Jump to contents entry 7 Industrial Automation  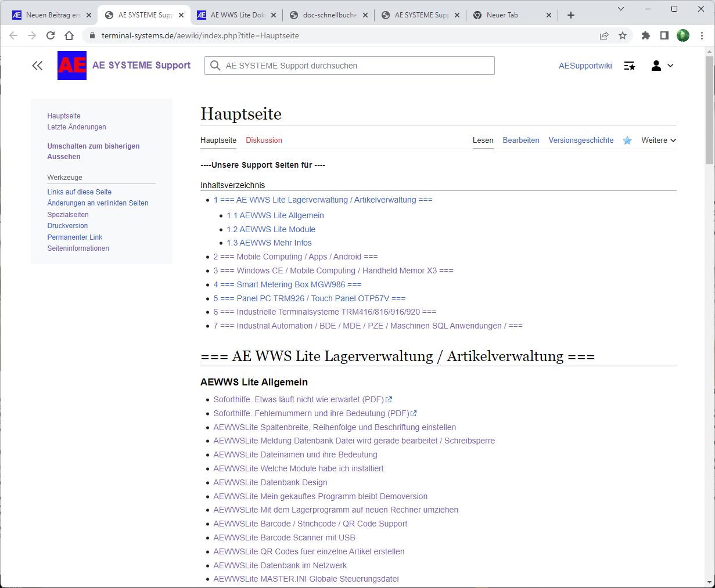tap(368, 326)
